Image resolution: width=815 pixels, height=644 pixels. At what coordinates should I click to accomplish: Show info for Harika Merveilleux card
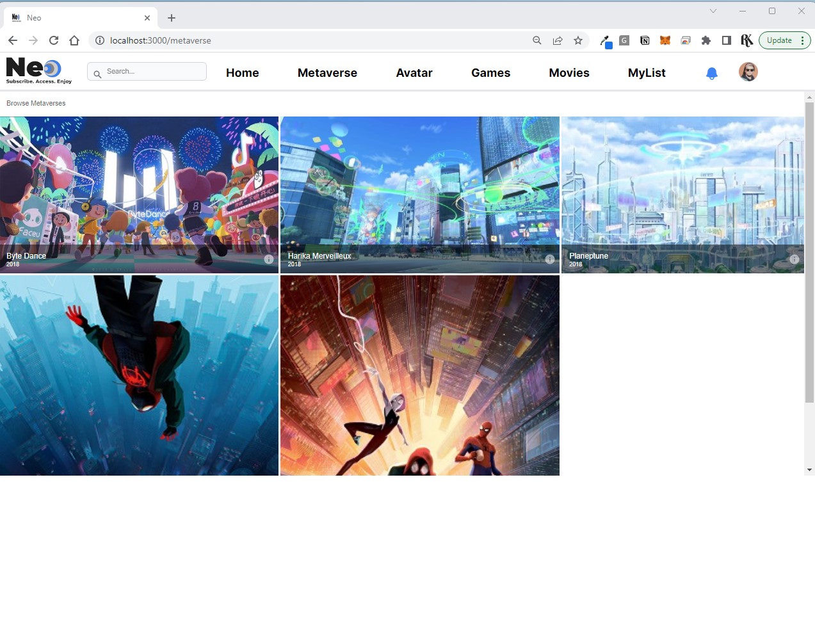(549, 259)
